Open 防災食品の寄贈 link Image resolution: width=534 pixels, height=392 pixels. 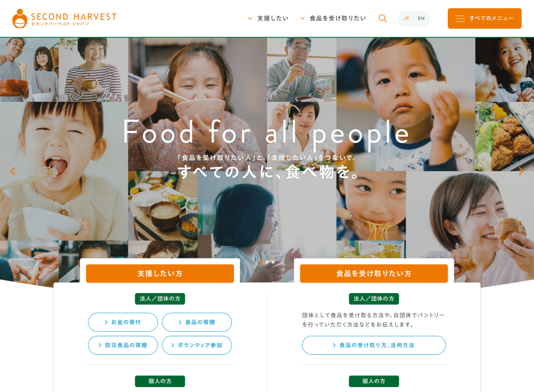click(123, 345)
